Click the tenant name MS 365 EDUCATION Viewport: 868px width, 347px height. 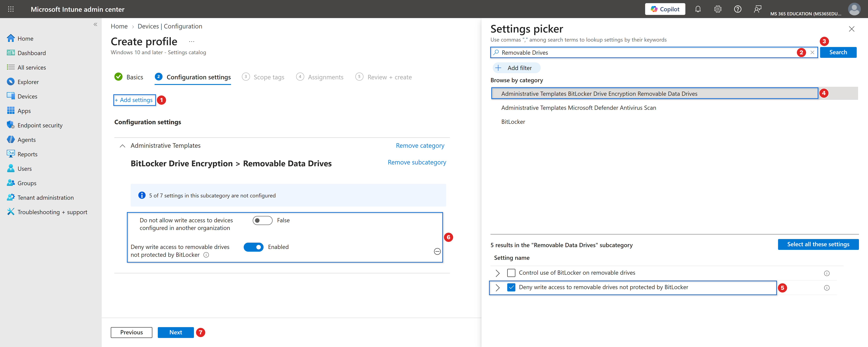(806, 14)
